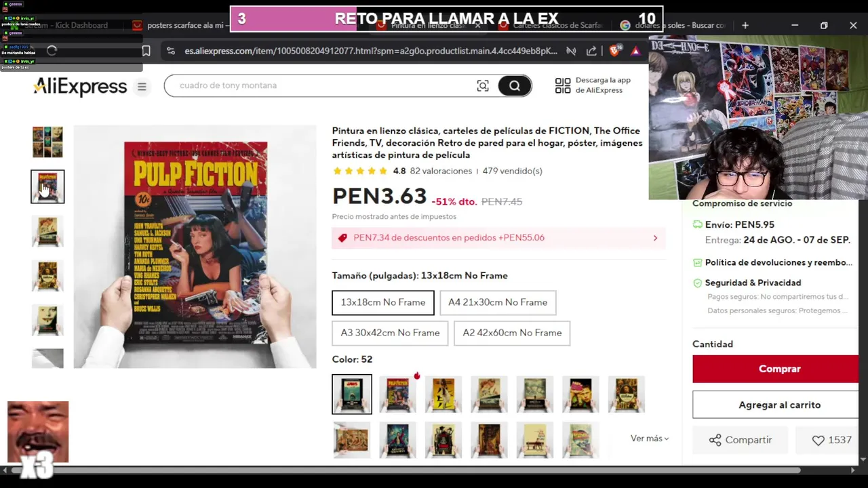Click the red Comprar button
The height and width of the screenshot is (488, 868).
pyautogui.click(x=775, y=369)
